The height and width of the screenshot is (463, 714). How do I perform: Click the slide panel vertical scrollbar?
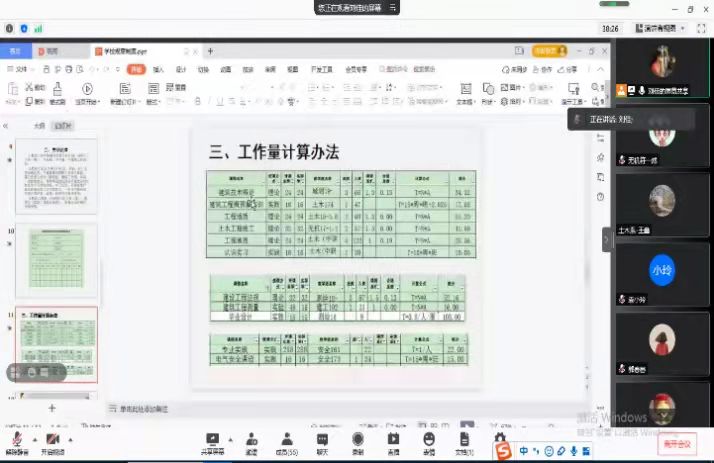coord(104,260)
